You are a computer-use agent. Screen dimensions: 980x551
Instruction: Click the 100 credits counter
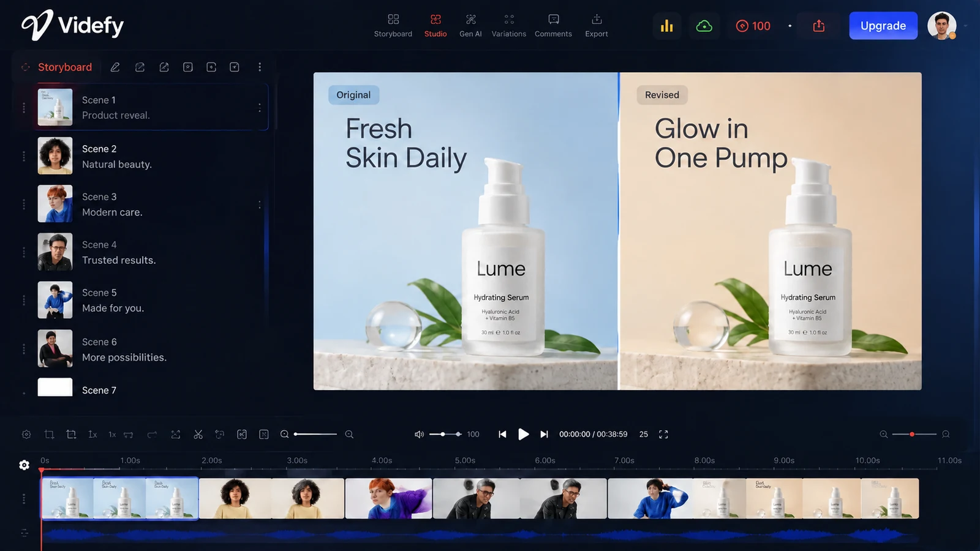(753, 26)
